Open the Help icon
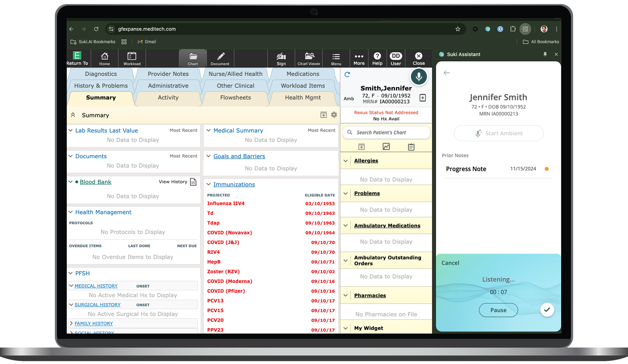Viewport: 628px width, 364px height. tap(377, 59)
